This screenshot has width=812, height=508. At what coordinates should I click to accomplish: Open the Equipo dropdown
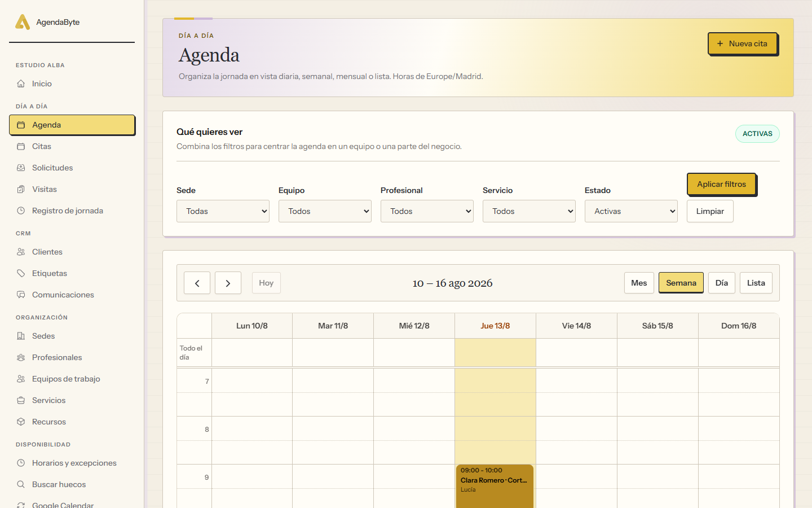(325, 211)
